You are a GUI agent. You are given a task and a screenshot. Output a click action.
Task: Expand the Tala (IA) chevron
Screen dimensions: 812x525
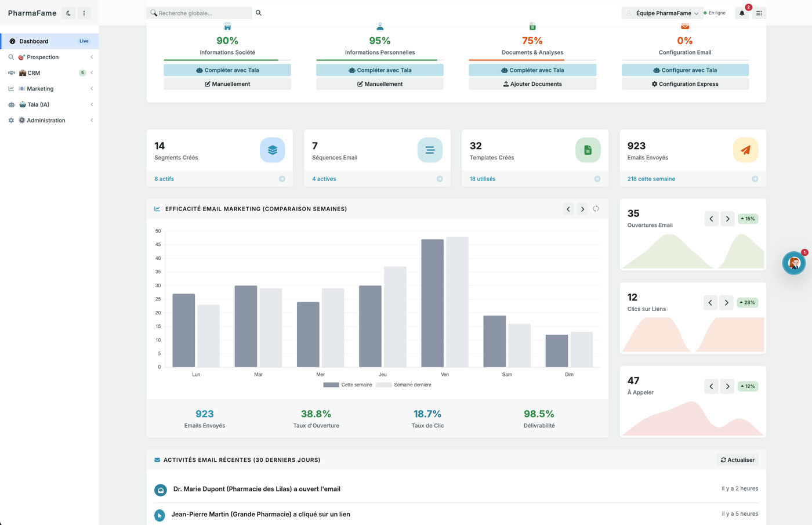[x=92, y=104]
